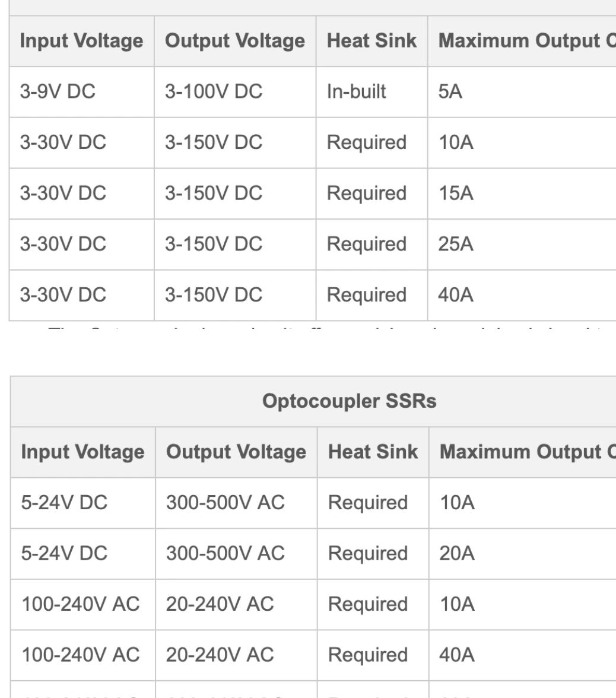Image resolution: width=616 pixels, height=698 pixels.
Task: Select the Output Voltage header in first table
Action: click(x=235, y=41)
